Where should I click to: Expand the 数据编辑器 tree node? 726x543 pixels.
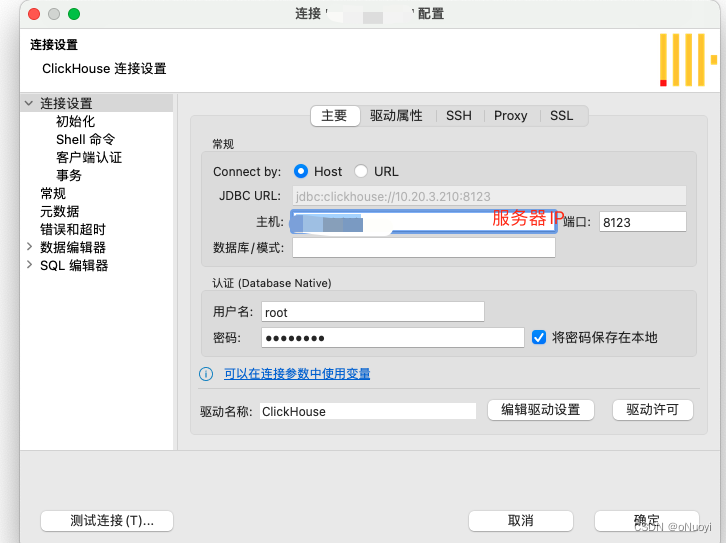[x=29, y=247]
